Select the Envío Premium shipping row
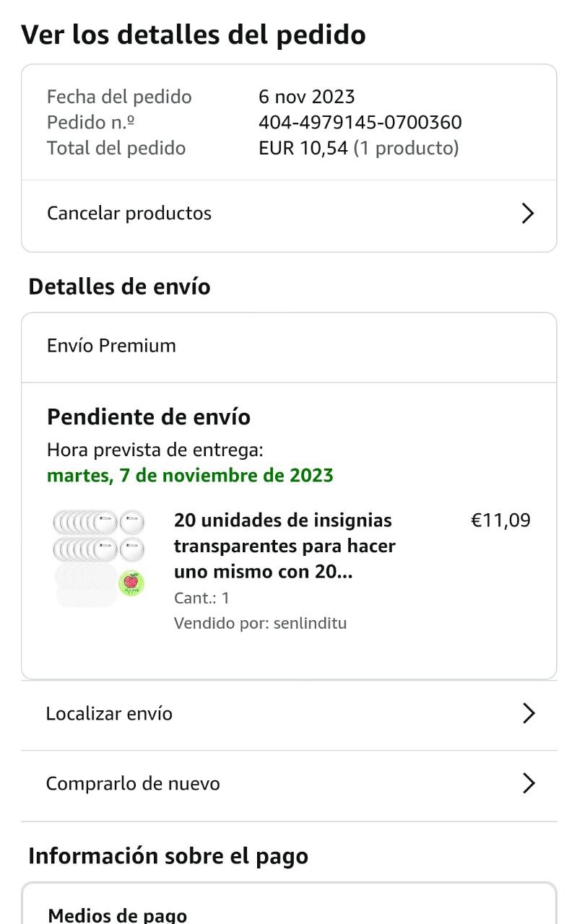This screenshot has height=924, width=577. 112,346
